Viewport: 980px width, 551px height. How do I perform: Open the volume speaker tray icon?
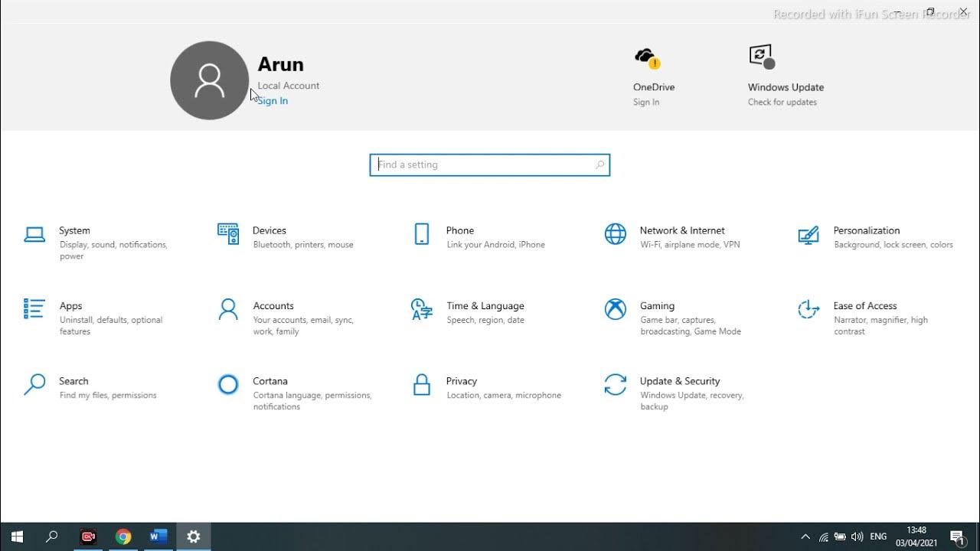tap(857, 537)
